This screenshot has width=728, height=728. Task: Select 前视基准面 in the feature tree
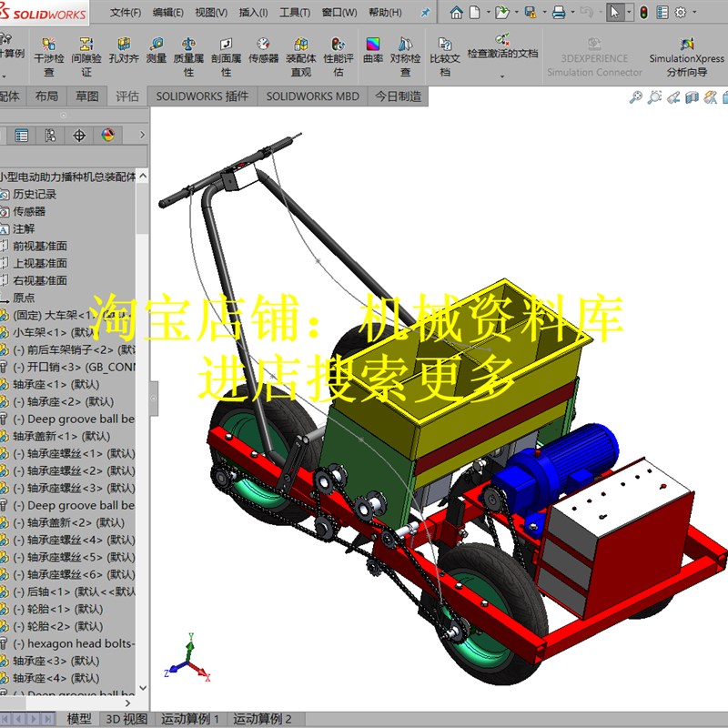click(40, 246)
